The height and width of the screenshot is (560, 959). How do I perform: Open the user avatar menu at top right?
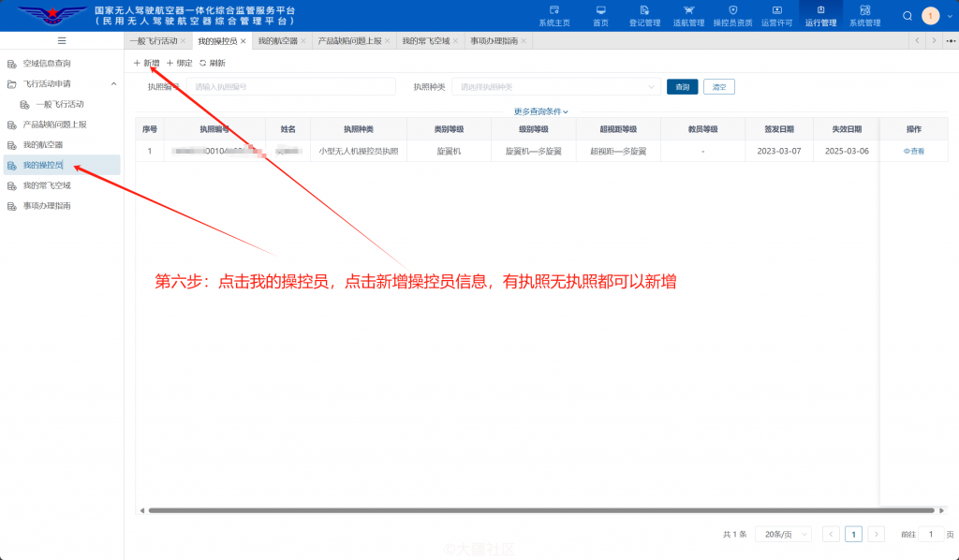929,16
